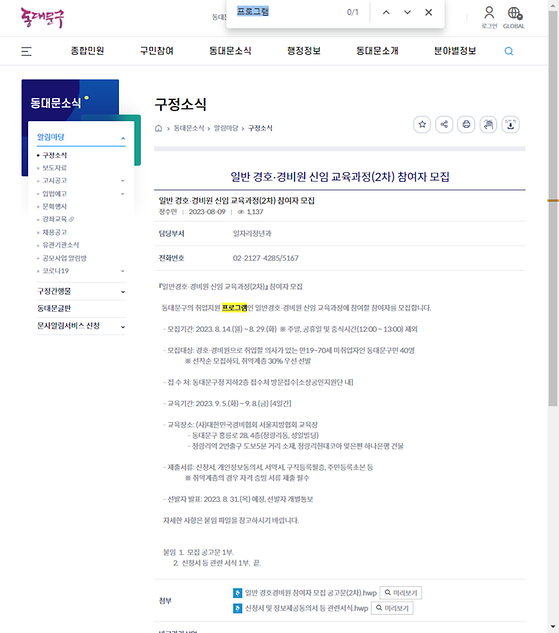This screenshot has height=633, width=559.
Task: Click hwp file icon for 모집 공고문(2차)
Action: pyautogui.click(x=238, y=593)
